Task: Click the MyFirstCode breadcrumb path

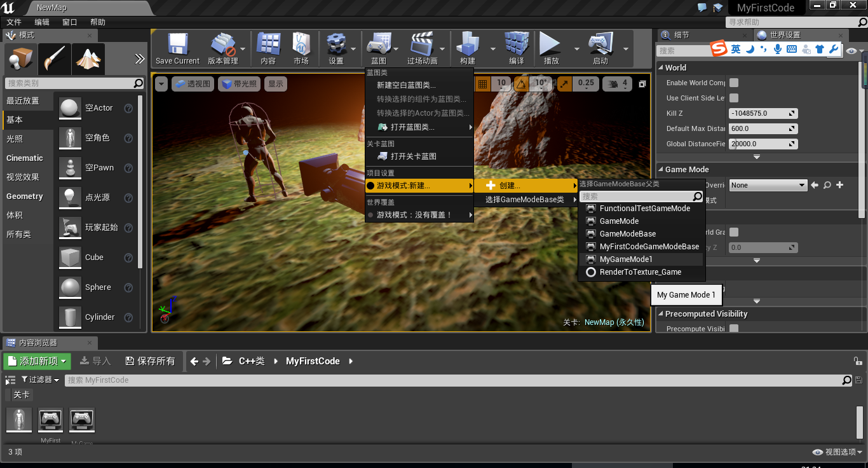Action: (x=313, y=361)
